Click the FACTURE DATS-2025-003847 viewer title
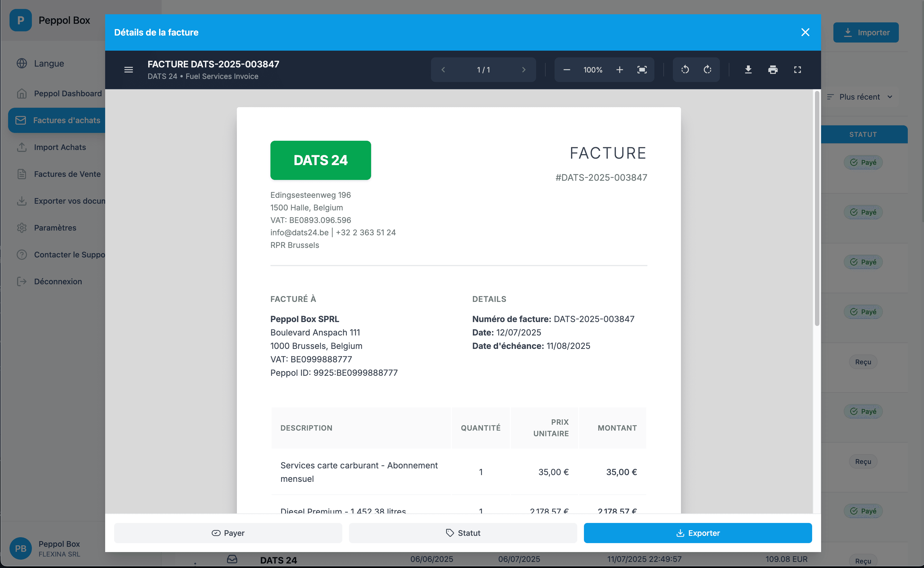924x568 pixels. coord(213,64)
